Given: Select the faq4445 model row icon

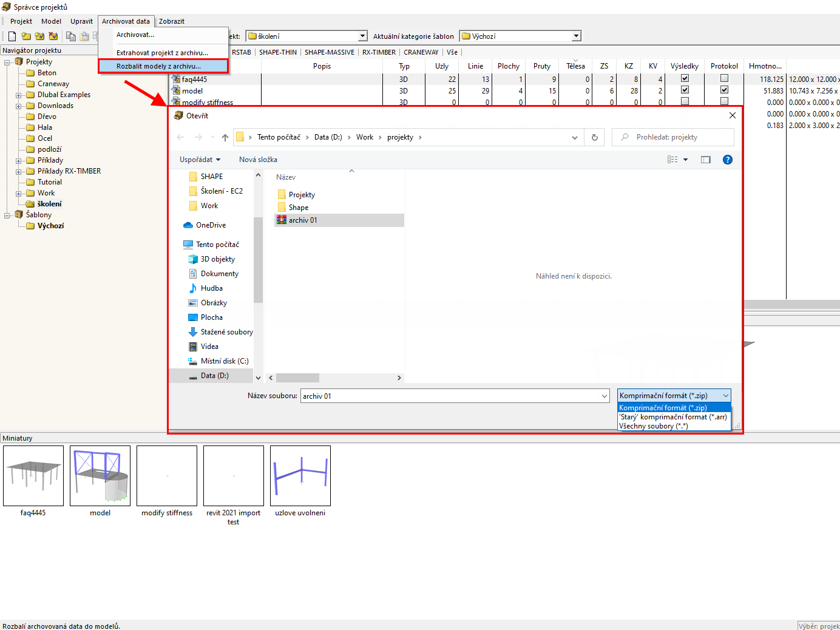Looking at the screenshot, I should coord(176,79).
